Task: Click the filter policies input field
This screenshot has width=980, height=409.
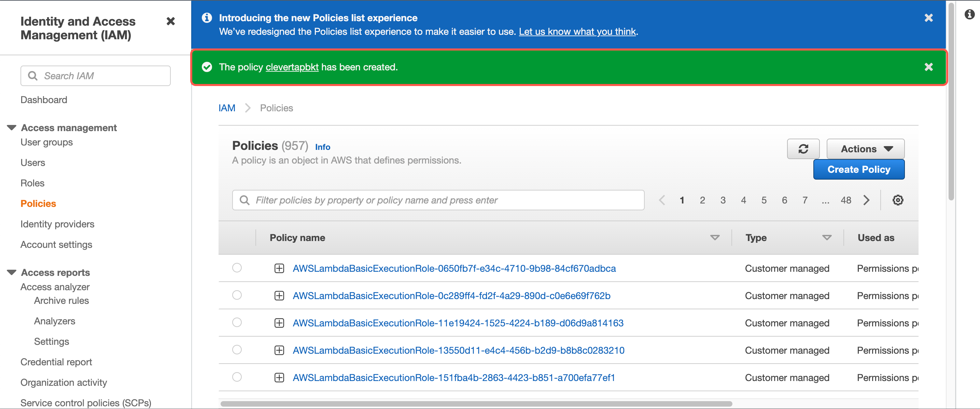Action: tap(438, 200)
